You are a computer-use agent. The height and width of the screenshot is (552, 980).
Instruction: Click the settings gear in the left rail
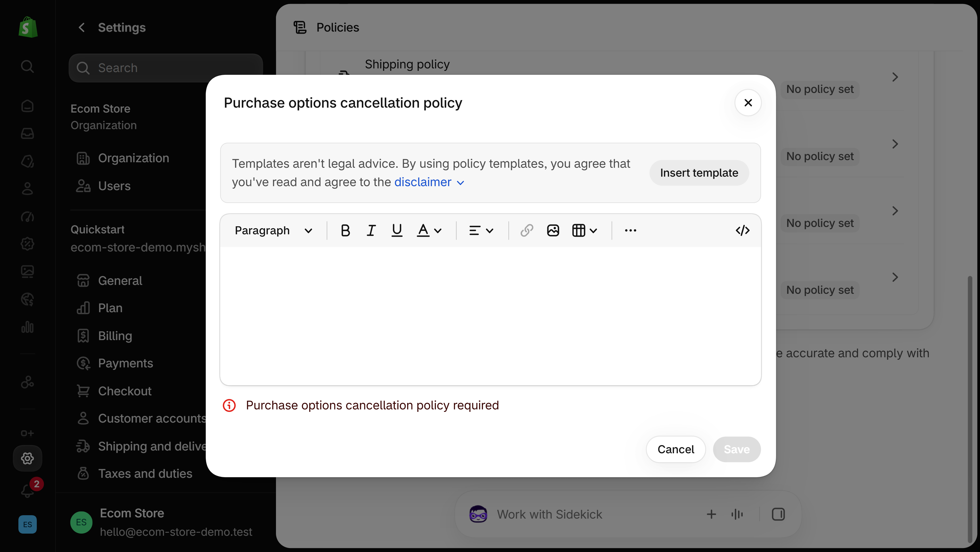(27, 458)
